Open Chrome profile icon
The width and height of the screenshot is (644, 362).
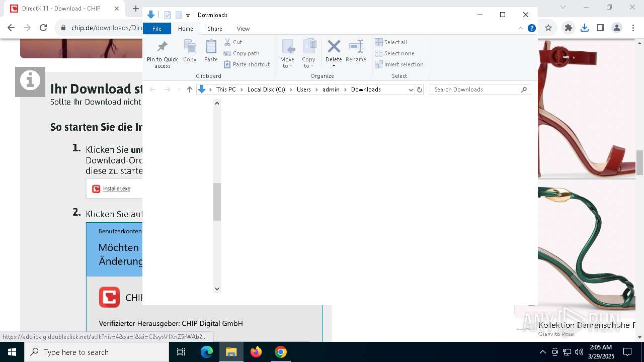[x=617, y=28]
